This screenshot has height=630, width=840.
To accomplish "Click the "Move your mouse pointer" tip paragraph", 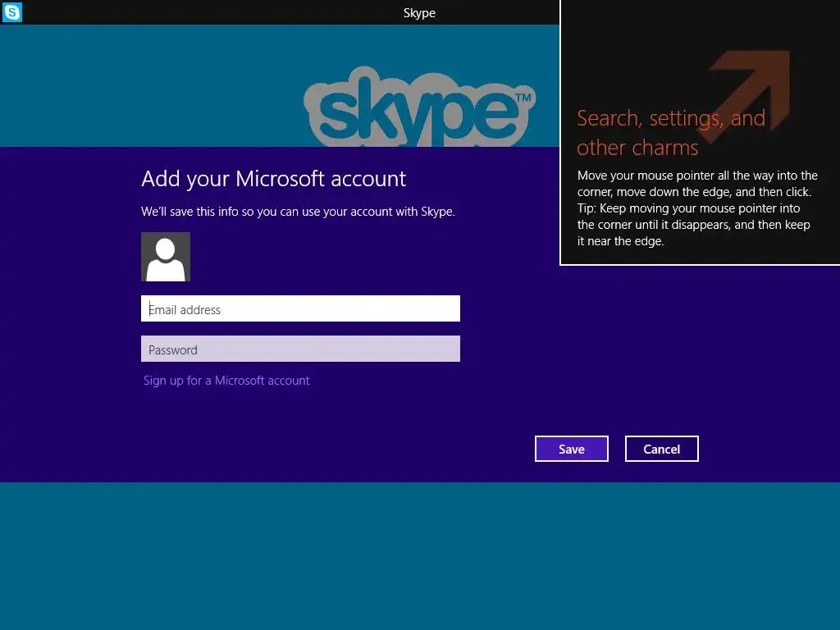I will pos(697,208).
